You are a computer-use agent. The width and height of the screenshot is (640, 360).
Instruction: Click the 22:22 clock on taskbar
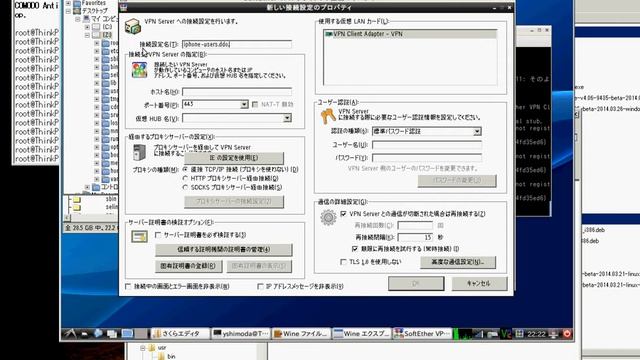[x=536, y=334]
